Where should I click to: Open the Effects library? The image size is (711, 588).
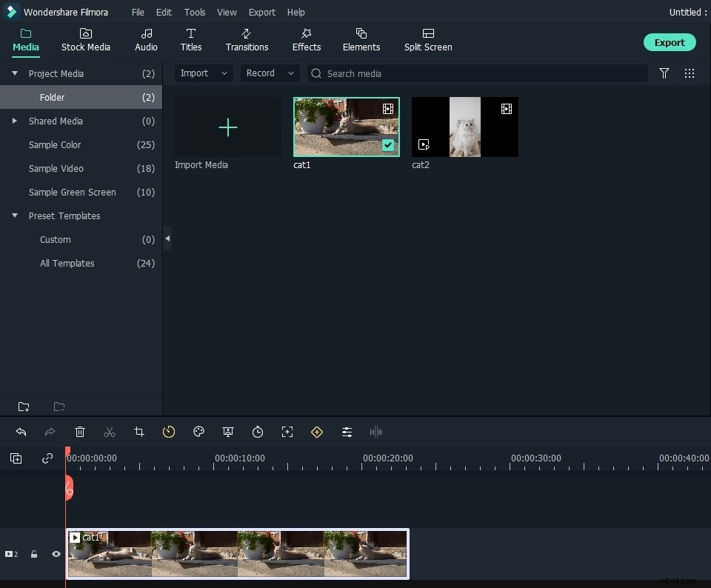306,40
